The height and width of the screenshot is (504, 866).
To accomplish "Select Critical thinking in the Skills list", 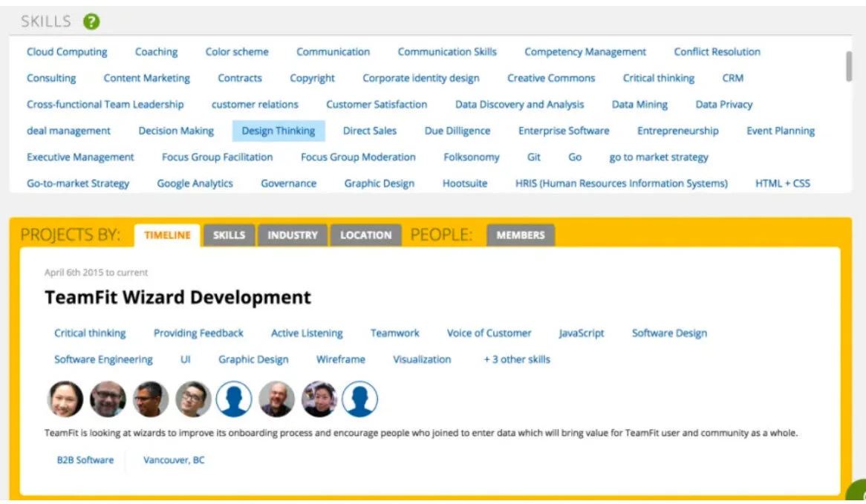I will [x=659, y=79].
